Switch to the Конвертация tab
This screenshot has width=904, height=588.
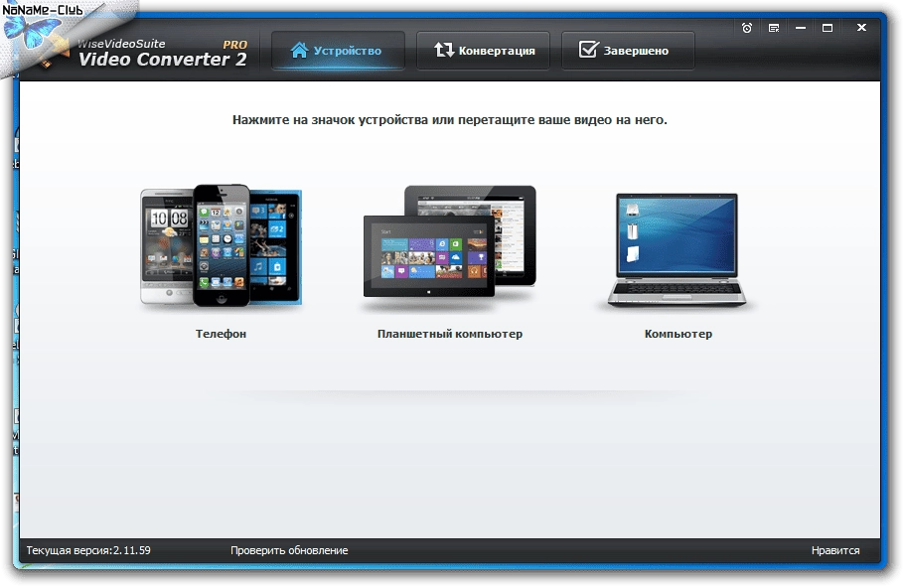click(x=483, y=51)
